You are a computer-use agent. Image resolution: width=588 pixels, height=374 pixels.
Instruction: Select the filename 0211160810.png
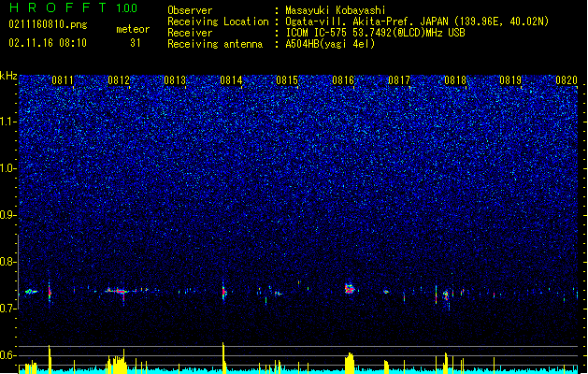48,24
